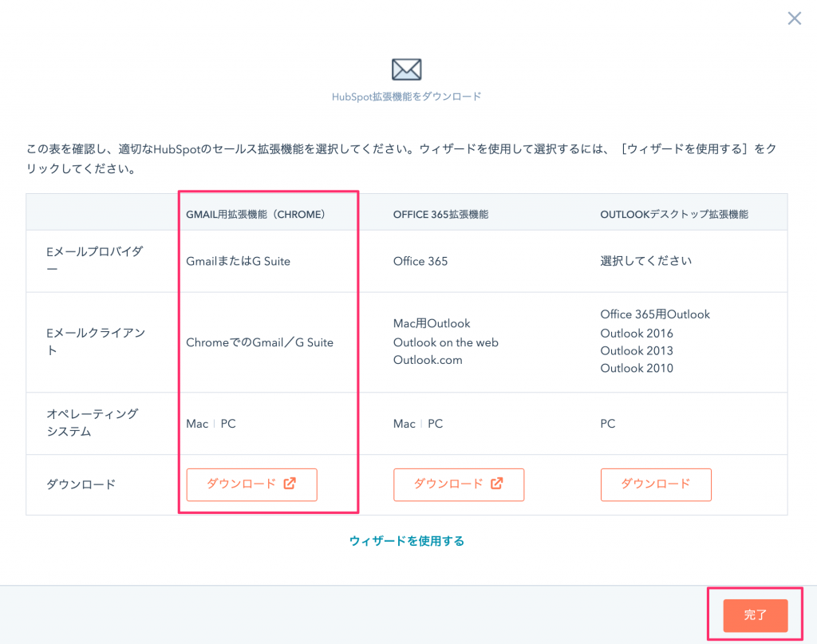Image resolution: width=817 pixels, height=644 pixels.
Task: Click the オペレーティングシステム row label
Action: pyautogui.click(x=93, y=423)
